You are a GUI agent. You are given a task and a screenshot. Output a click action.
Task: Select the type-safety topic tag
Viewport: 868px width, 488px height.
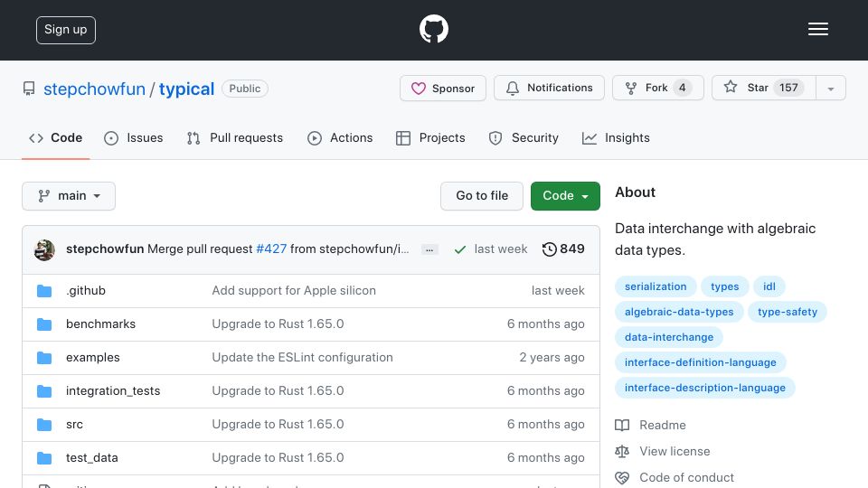[788, 312]
